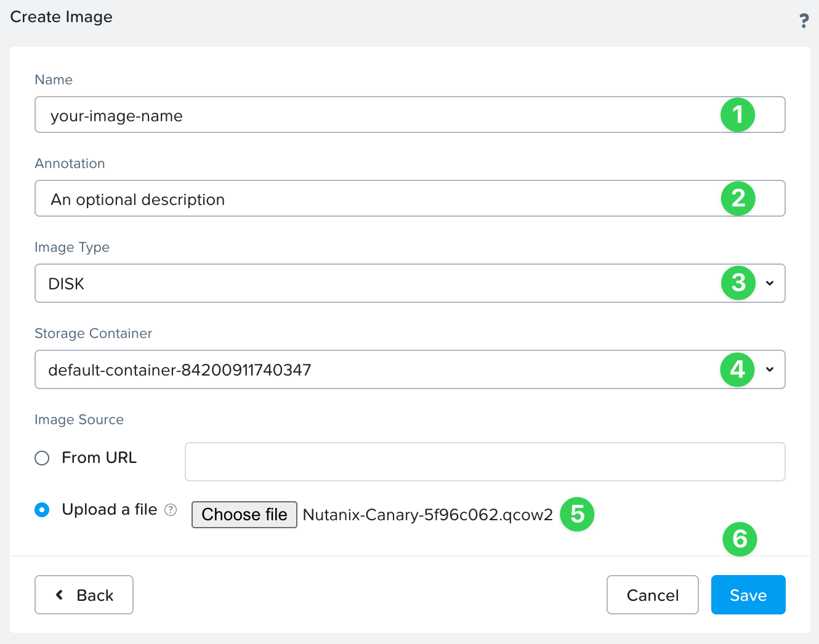Focus the Name input field
Image resolution: width=819 pixels, height=644 pixels.
(369, 115)
